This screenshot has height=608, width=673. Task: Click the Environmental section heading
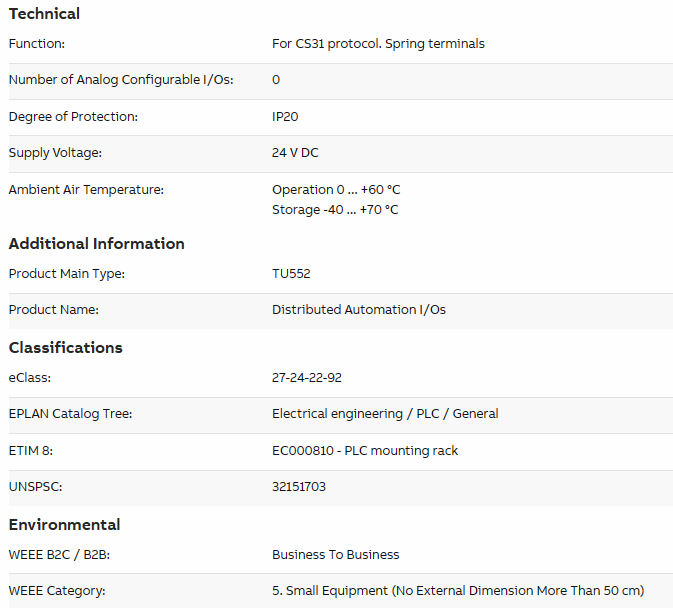point(64,525)
